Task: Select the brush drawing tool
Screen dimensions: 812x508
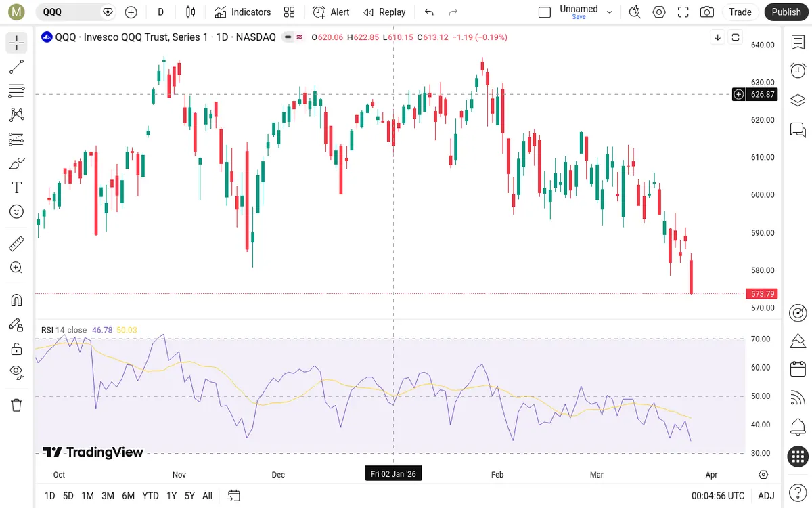Action: point(17,163)
